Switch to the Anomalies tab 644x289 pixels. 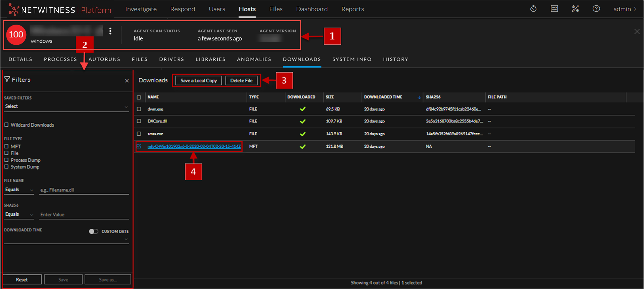[254, 59]
